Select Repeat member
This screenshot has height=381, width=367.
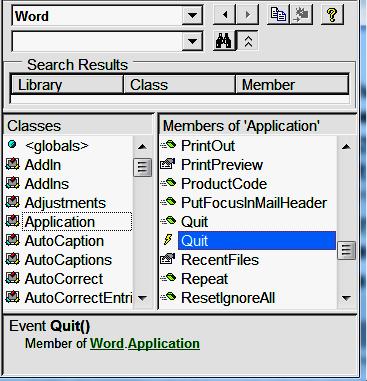point(204,279)
